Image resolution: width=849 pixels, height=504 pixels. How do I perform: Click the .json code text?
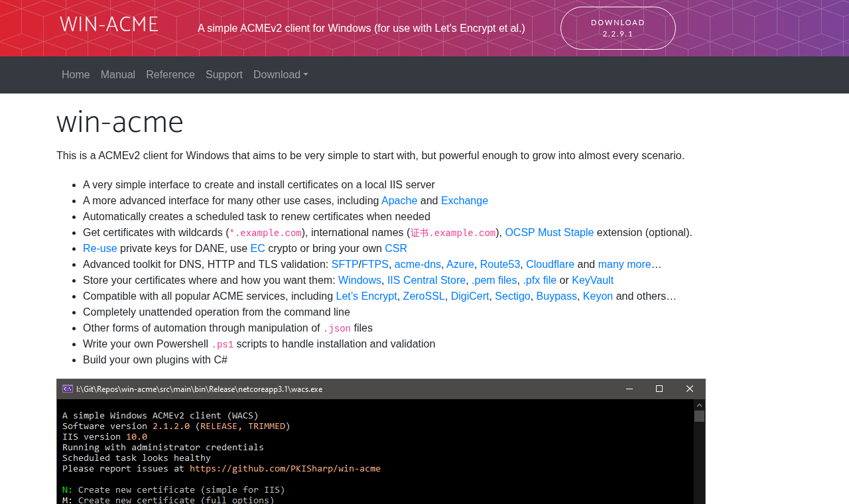(x=337, y=329)
